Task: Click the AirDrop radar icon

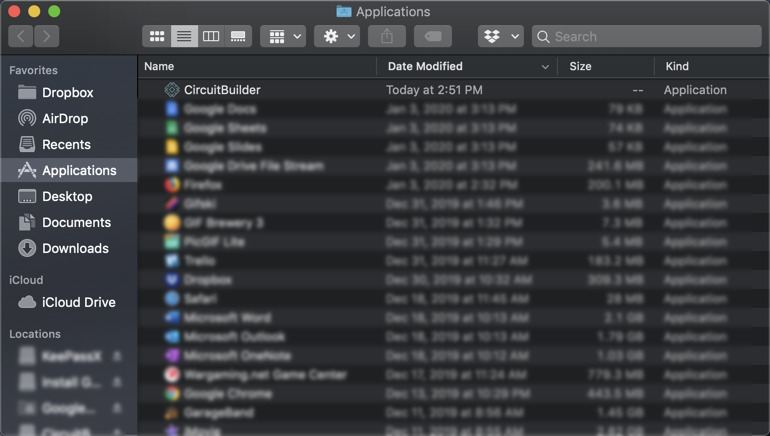Action: tap(27, 118)
